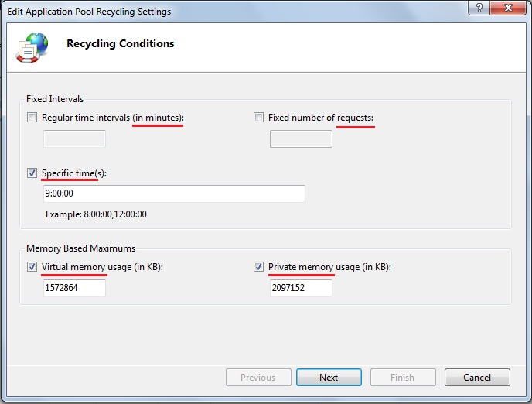The width and height of the screenshot is (532, 404).
Task: Click the Previous button
Action: [x=258, y=378]
